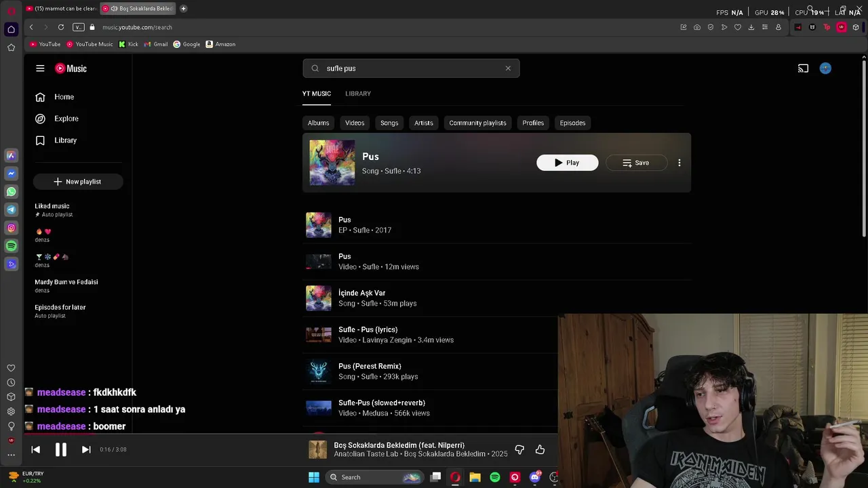Open browser downloads icon in toolbar
The height and width of the screenshot is (488, 868).
pos(751,27)
